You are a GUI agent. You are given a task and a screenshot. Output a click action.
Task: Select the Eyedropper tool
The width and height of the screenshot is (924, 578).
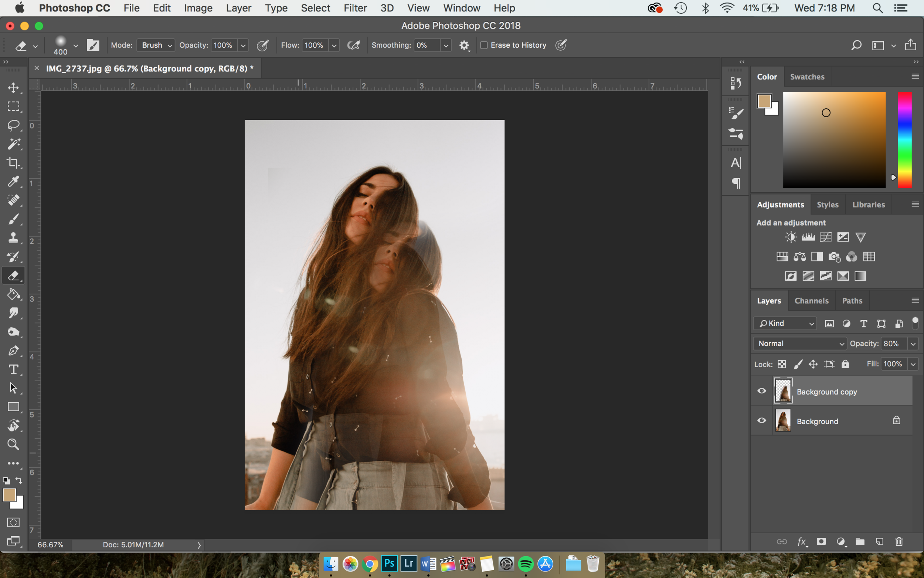click(13, 181)
